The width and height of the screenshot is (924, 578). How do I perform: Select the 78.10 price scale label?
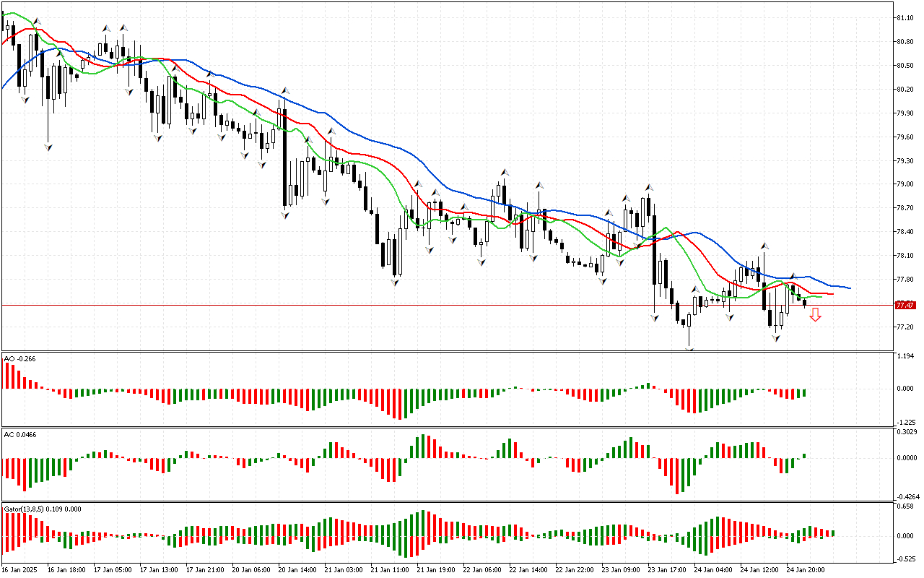[905, 256]
